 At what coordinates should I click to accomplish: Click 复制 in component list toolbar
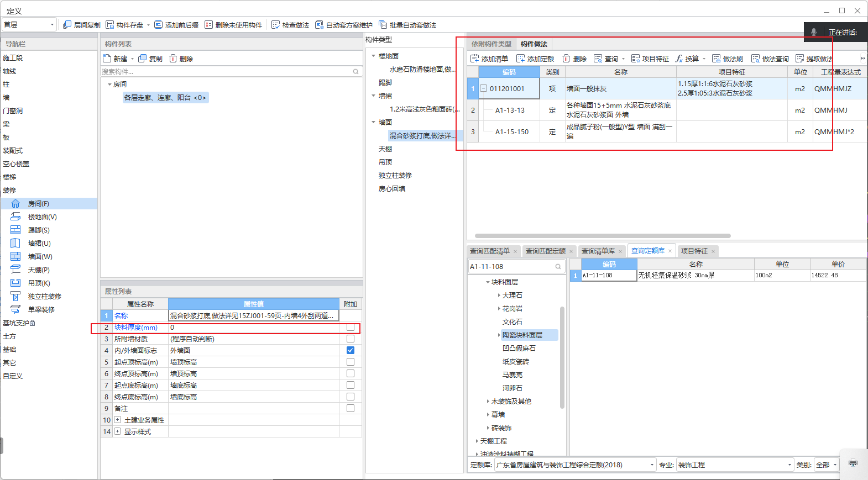(150, 59)
